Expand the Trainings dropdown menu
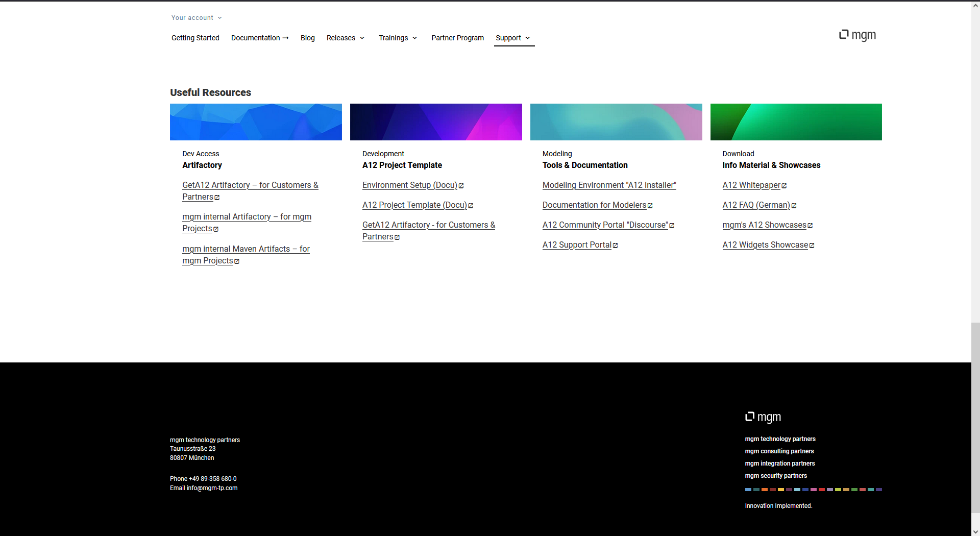Viewport: 980px width, 536px height. pyautogui.click(x=398, y=38)
